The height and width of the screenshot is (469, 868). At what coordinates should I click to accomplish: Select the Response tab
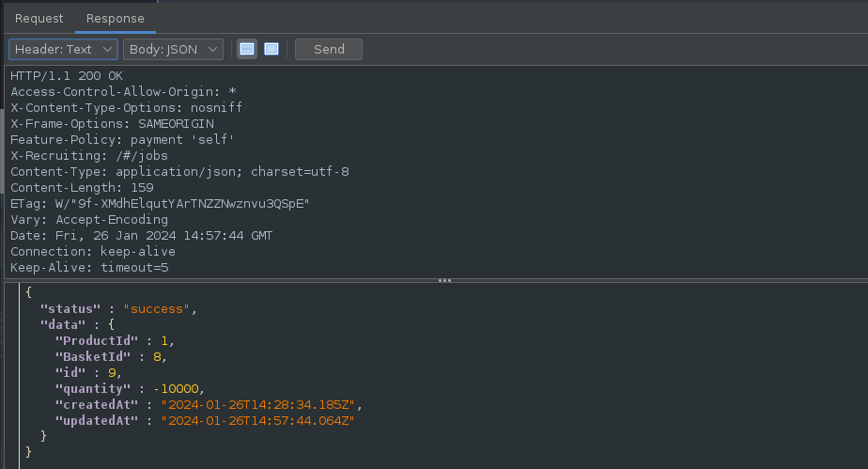[116, 18]
